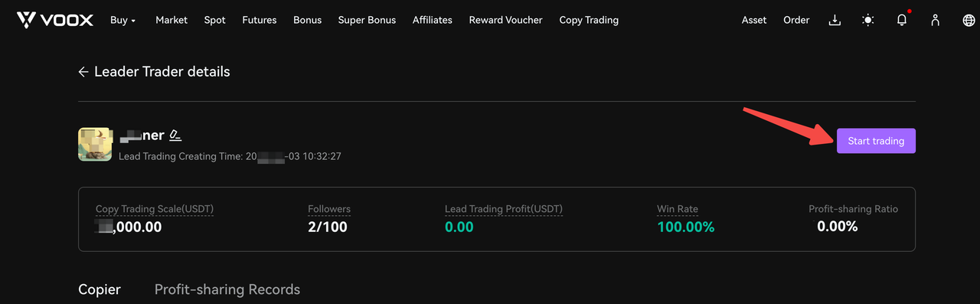980x304 pixels.
Task: Expand the Buy dropdown menu
Action: [x=122, y=20]
